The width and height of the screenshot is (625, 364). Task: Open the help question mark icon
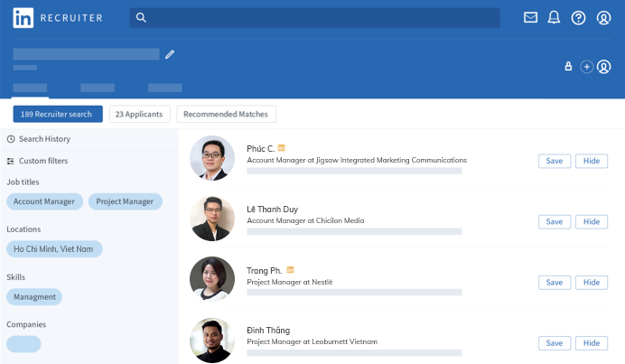578,18
